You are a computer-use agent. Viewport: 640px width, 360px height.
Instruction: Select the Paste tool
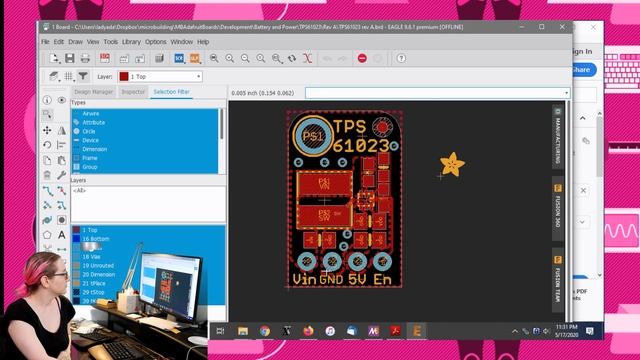tap(62, 160)
